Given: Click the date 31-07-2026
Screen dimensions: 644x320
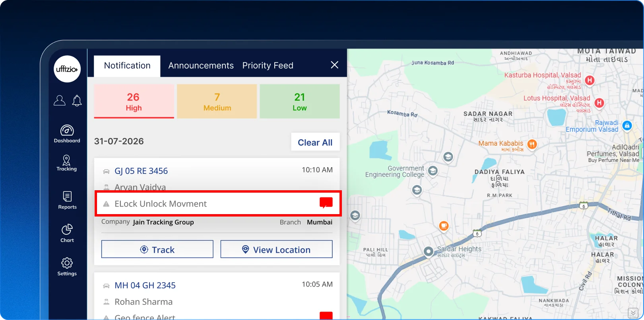Looking at the screenshot, I should [119, 141].
